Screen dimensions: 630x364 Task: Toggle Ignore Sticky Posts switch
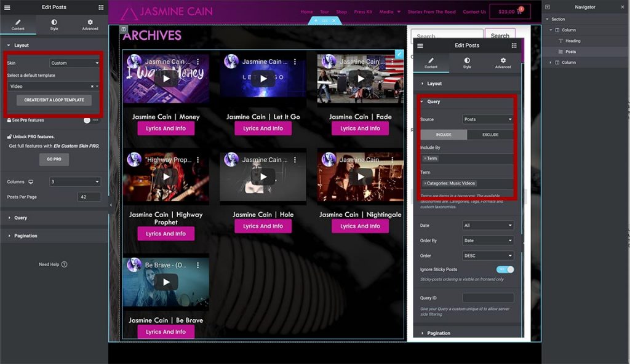505,269
